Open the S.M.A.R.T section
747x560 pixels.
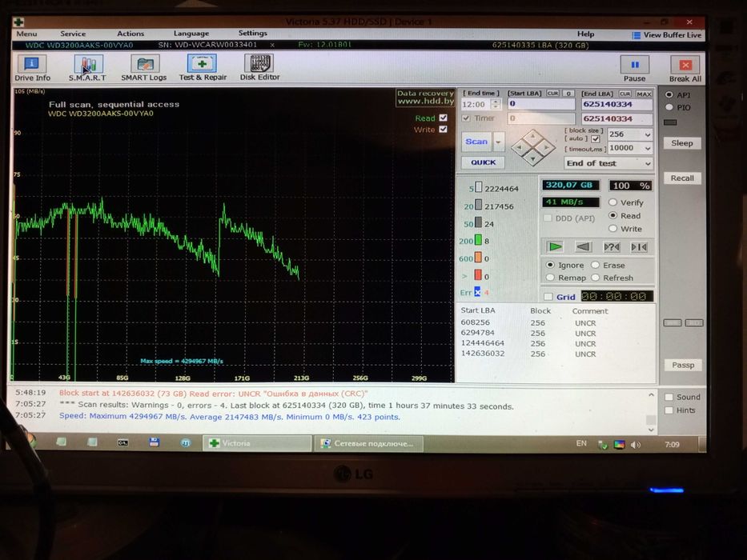pos(87,68)
